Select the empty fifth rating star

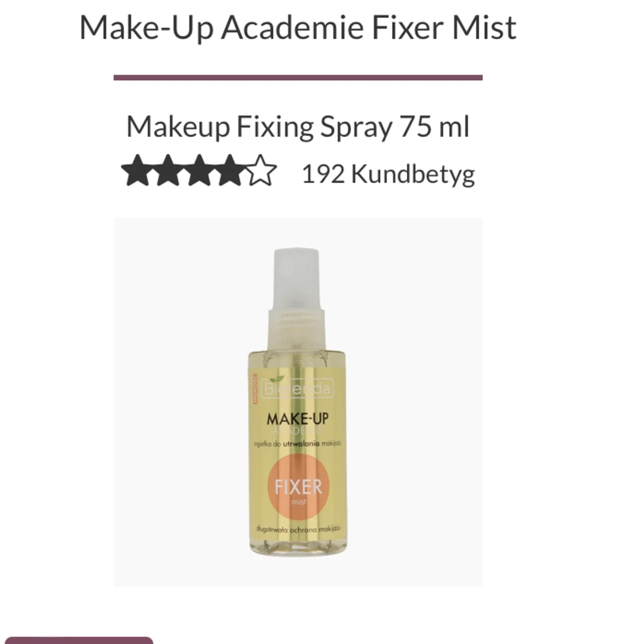261,171
